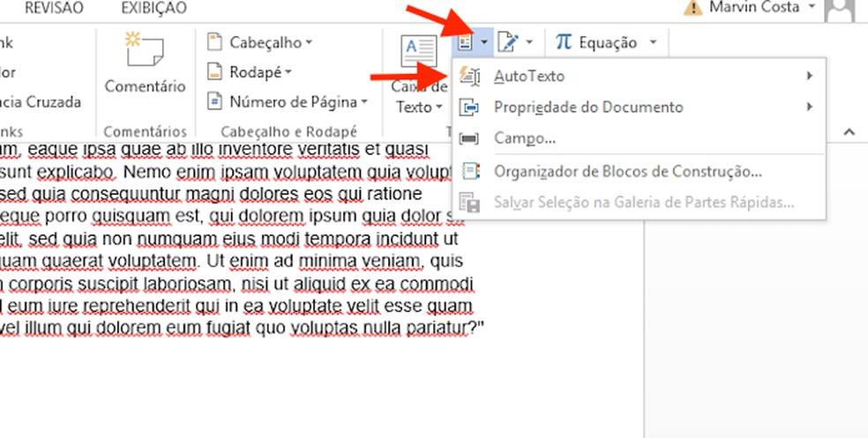Insert a new Comentário
The image size is (868, 438).
point(145,62)
